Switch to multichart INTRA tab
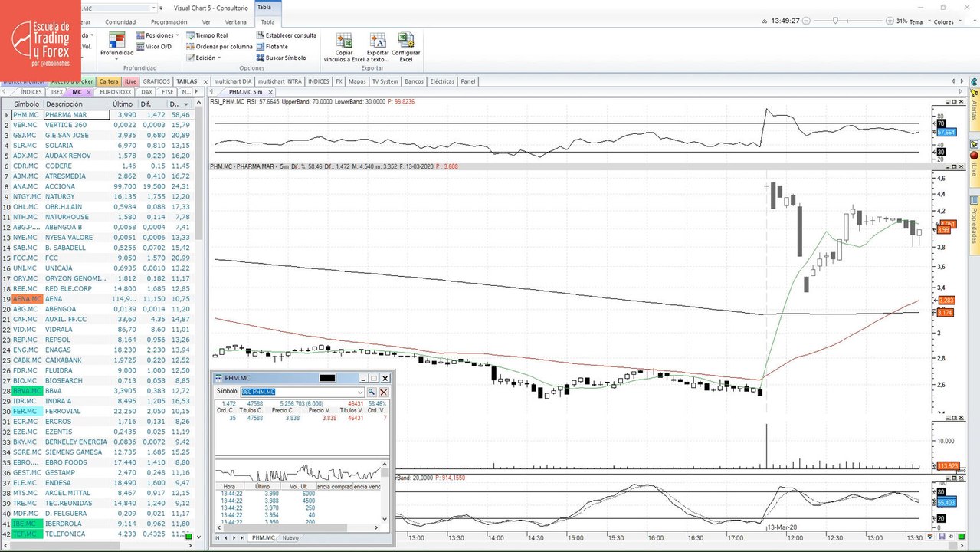The height and width of the screenshot is (552, 980). pos(280,81)
